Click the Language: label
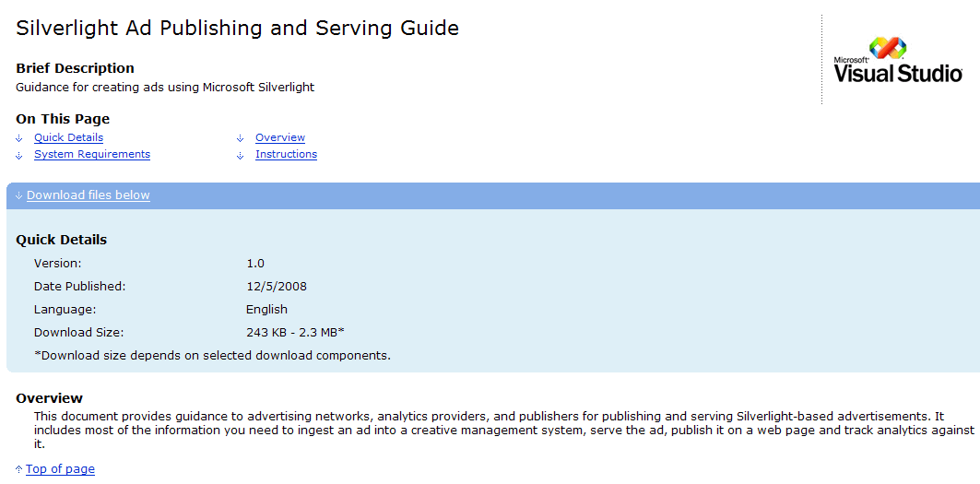 (x=65, y=309)
